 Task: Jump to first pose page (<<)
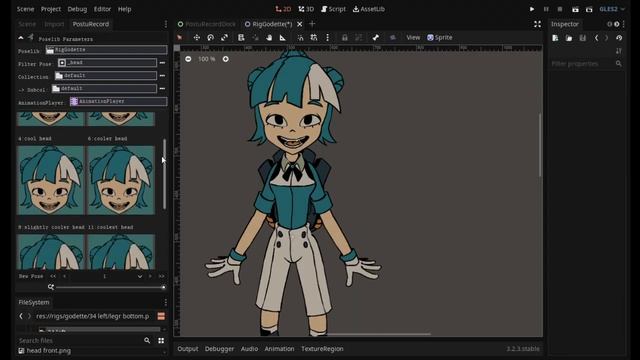coord(53,276)
